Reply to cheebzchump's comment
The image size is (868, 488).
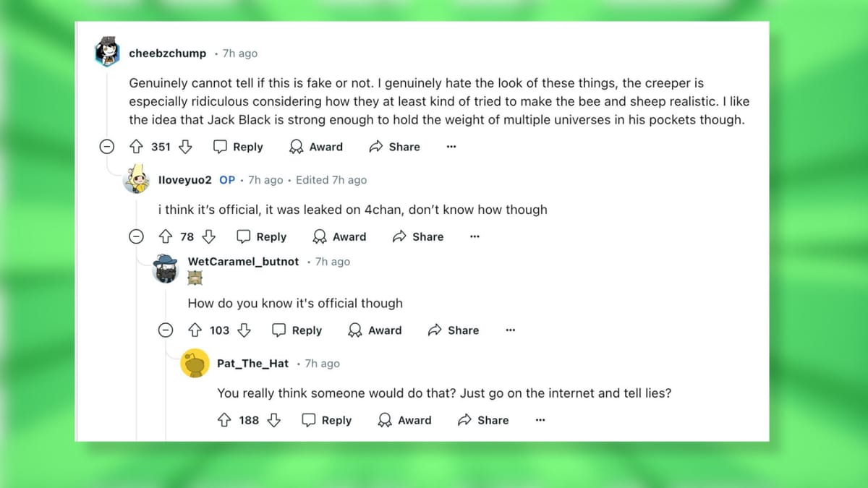pos(238,147)
